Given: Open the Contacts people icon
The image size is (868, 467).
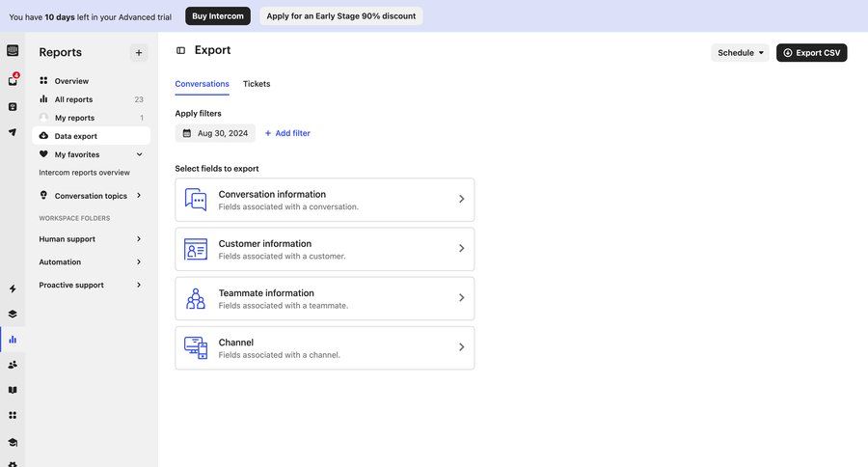Looking at the screenshot, I should click(13, 365).
